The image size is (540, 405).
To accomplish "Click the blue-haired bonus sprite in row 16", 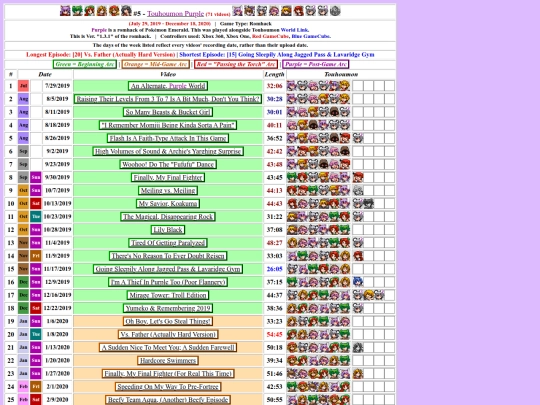I will [358, 282].
